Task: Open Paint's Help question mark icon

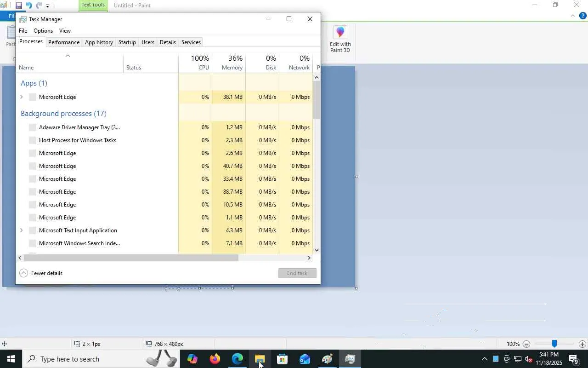Action: [x=582, y=16]
